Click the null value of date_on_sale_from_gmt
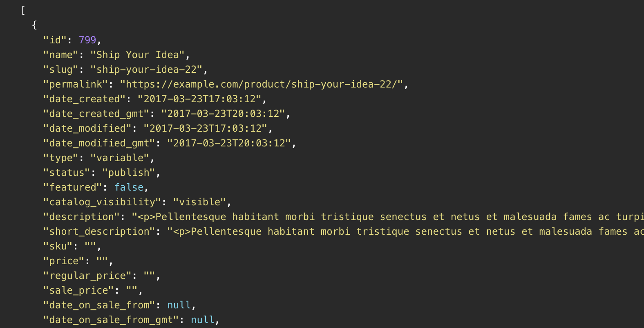The height and width of the screenshot is (328, 644). tap(203, 320)
